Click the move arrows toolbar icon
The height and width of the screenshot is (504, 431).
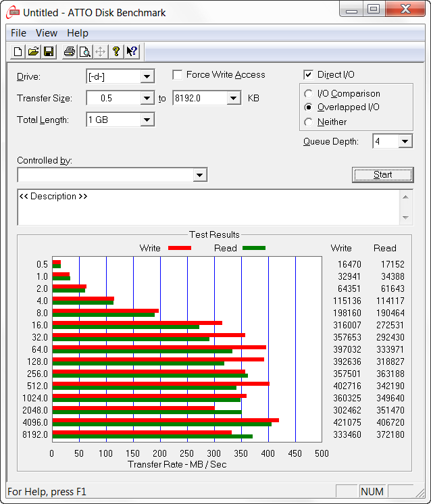100,51
